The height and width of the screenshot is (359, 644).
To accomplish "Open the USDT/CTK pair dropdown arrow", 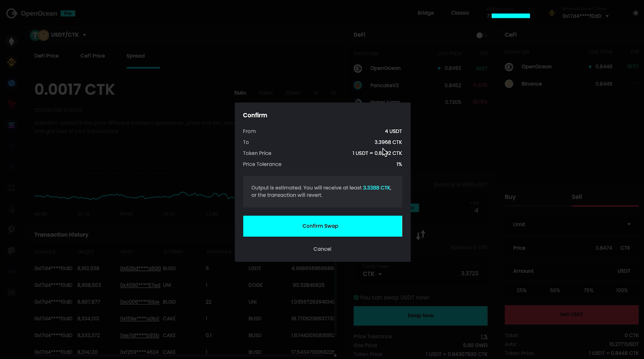I will tap(85, 35).
